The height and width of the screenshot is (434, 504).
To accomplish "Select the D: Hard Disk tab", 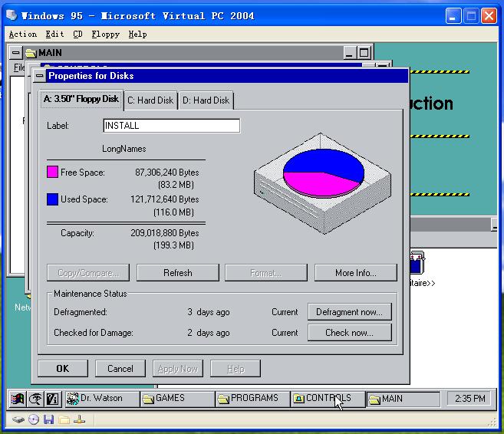I will (206, 100).
